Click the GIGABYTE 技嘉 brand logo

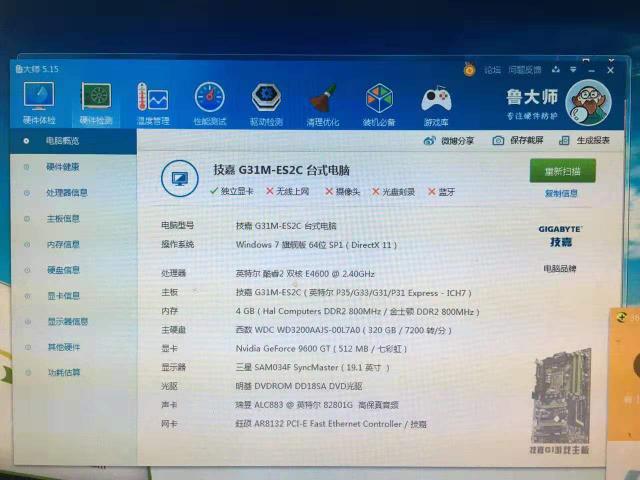pyautogui.click(x=560, y=236)
